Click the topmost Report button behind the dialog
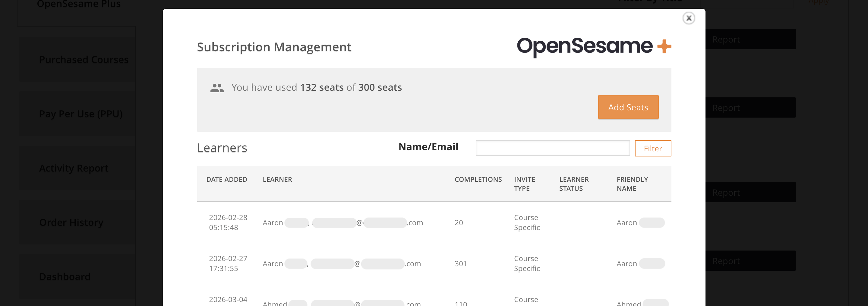The width and height of the screenshot is (868, 306). pos(750,39)
